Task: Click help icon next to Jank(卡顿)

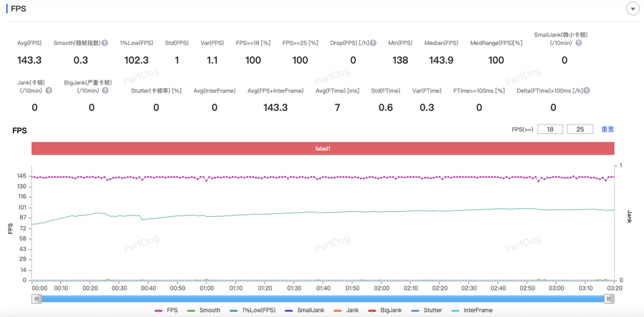Action: 49,91
